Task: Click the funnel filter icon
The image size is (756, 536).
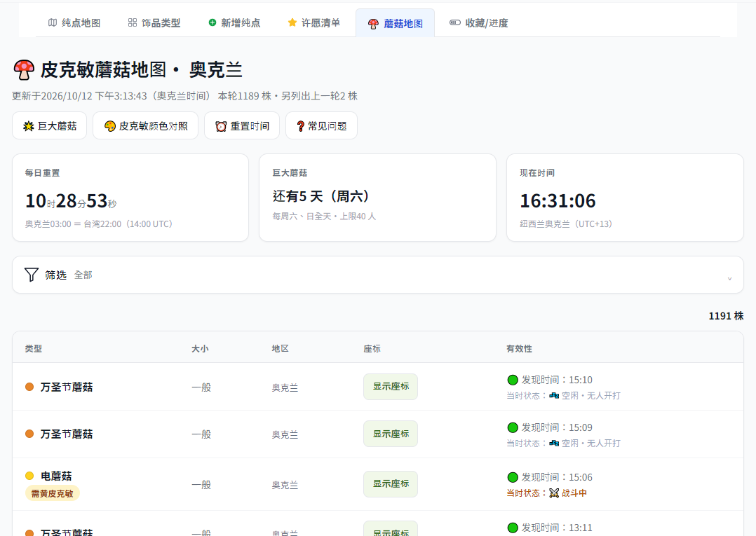Action: point(32,275)
